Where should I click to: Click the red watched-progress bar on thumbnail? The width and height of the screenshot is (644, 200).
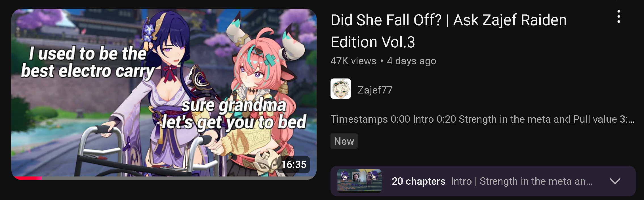[28, 178]
